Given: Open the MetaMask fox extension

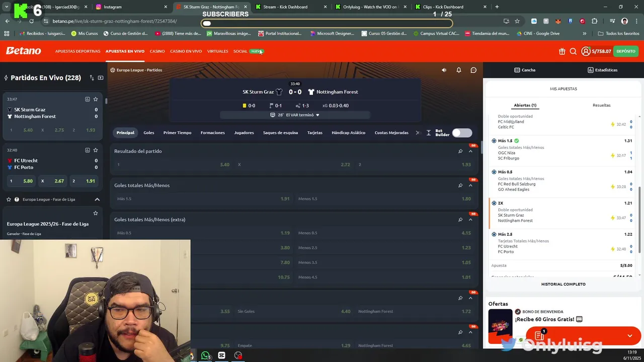Looking at the screenshot, I should (558, 21).
